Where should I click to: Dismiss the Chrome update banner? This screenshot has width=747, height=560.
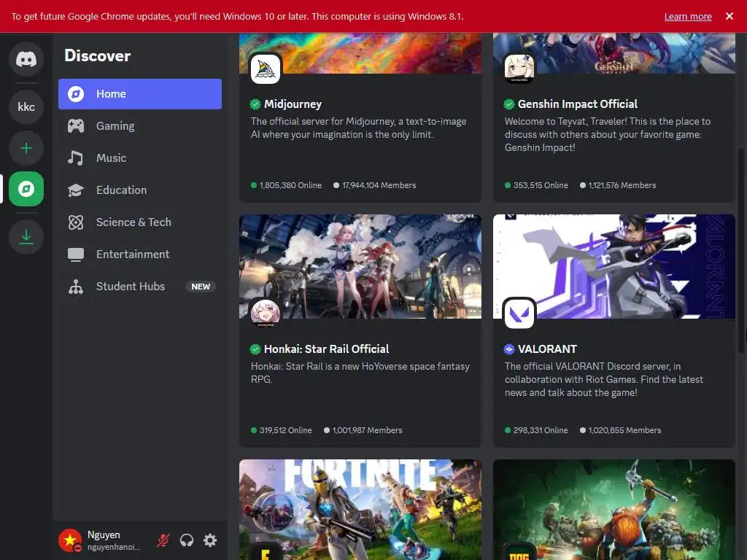(729, 16)
